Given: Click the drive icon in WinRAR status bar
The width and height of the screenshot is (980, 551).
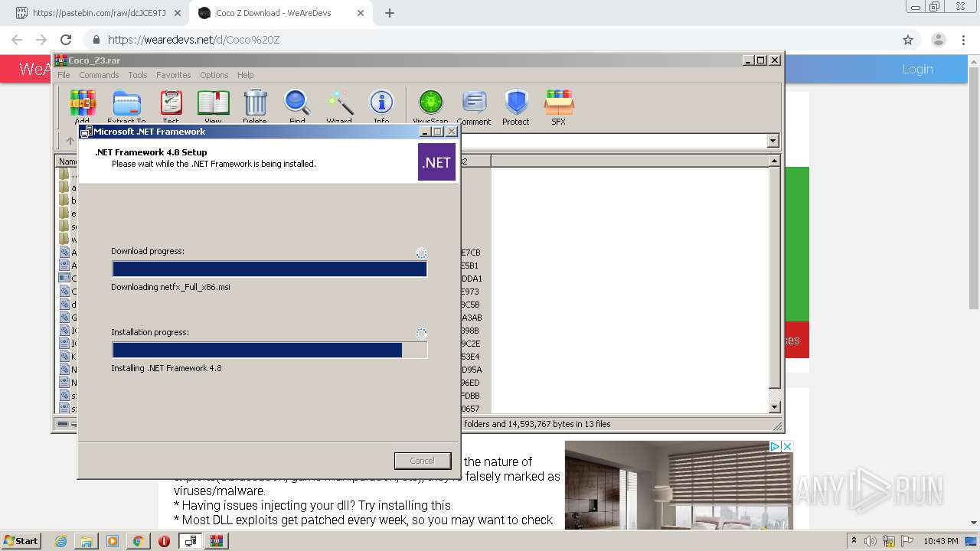Looking at the screenshot, I should [63, 424].
